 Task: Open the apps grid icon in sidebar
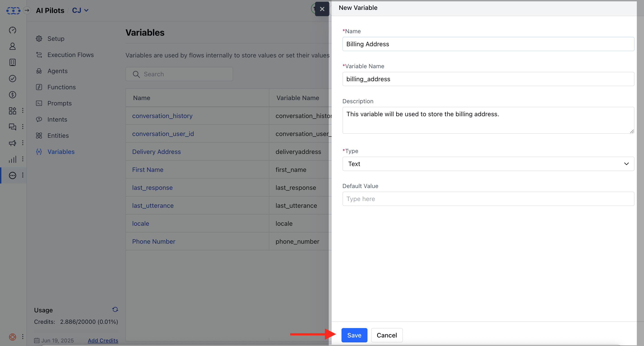point(13,111)
